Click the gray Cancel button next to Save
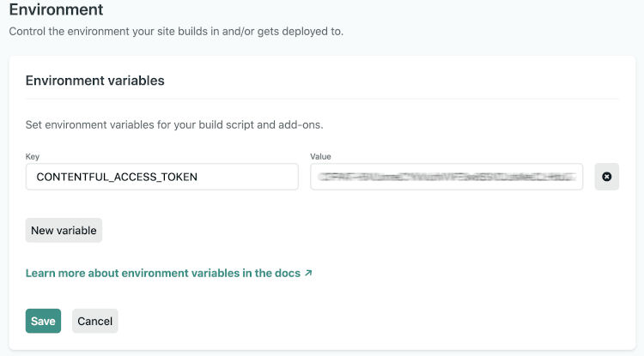This screenshot has width=644, height=356. [x=94, y=321]
